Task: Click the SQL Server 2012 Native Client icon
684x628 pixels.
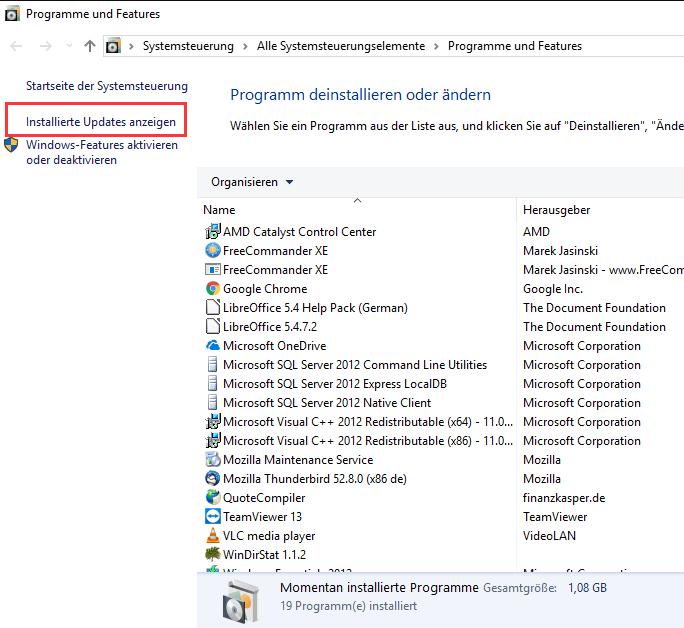Action: point(212,402)
